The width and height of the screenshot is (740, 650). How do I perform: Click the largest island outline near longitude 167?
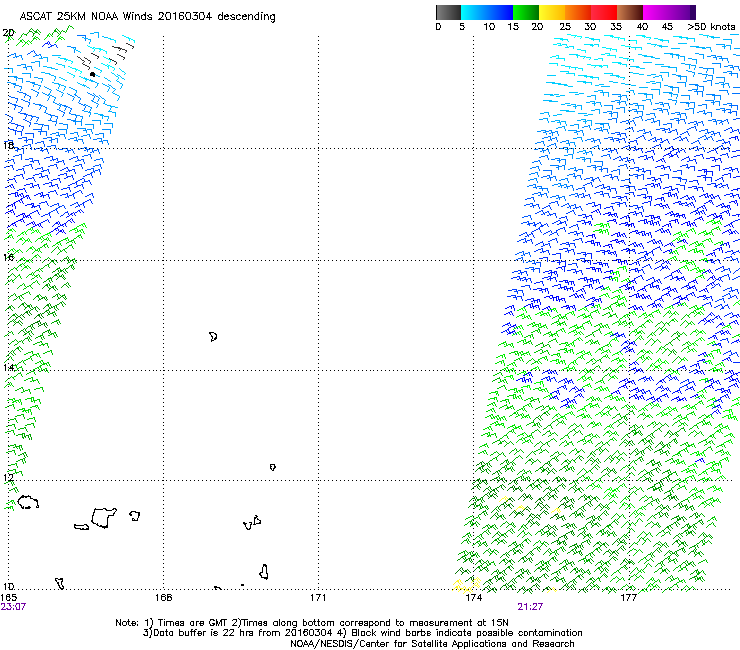[x=104, y=518]
